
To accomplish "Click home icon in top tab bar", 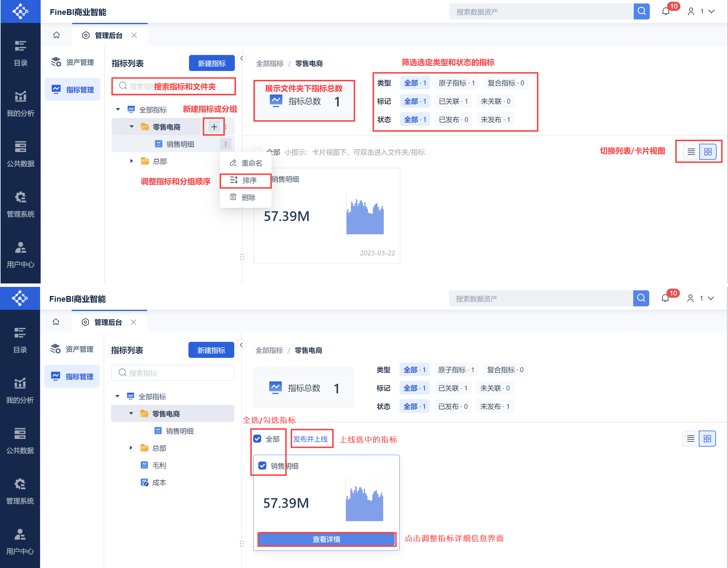I will [56, 35].
